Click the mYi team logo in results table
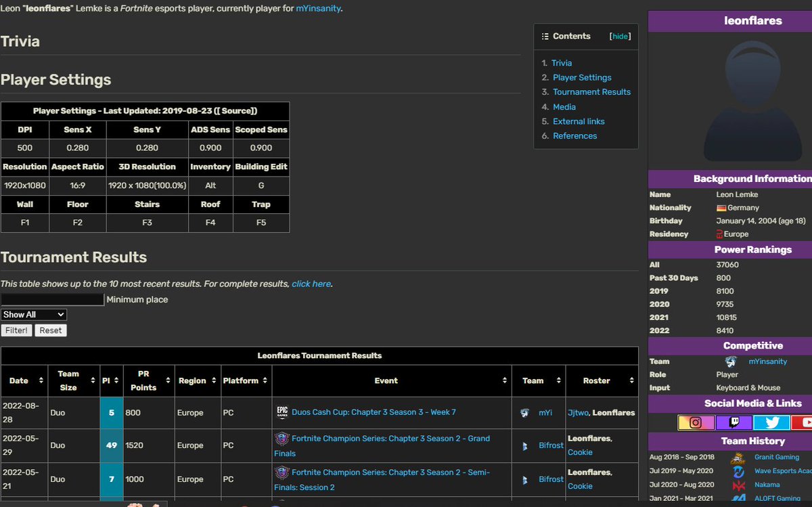Screen dimensions: 812x507 (524, 412)
